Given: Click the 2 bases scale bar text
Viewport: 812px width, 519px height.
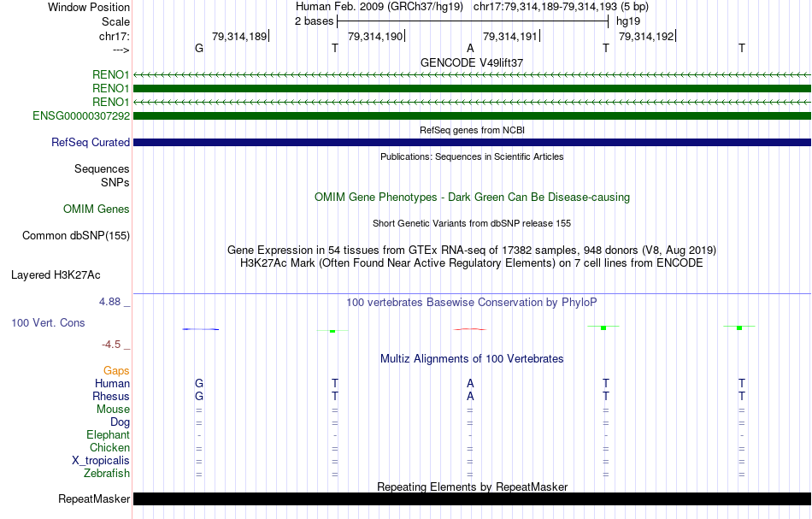Looking at the screenshot, I should click(x=314, y=21).
